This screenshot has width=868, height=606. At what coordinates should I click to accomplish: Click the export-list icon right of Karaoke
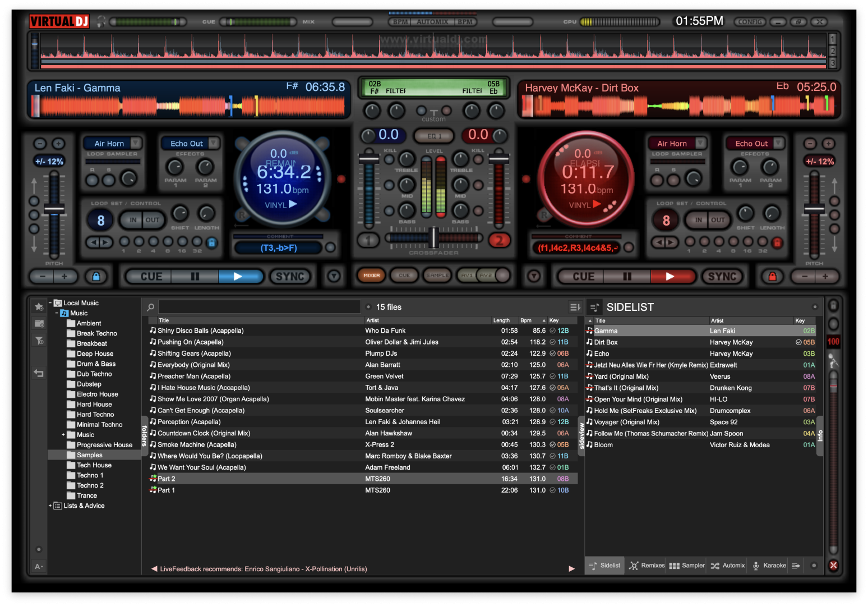796,566
